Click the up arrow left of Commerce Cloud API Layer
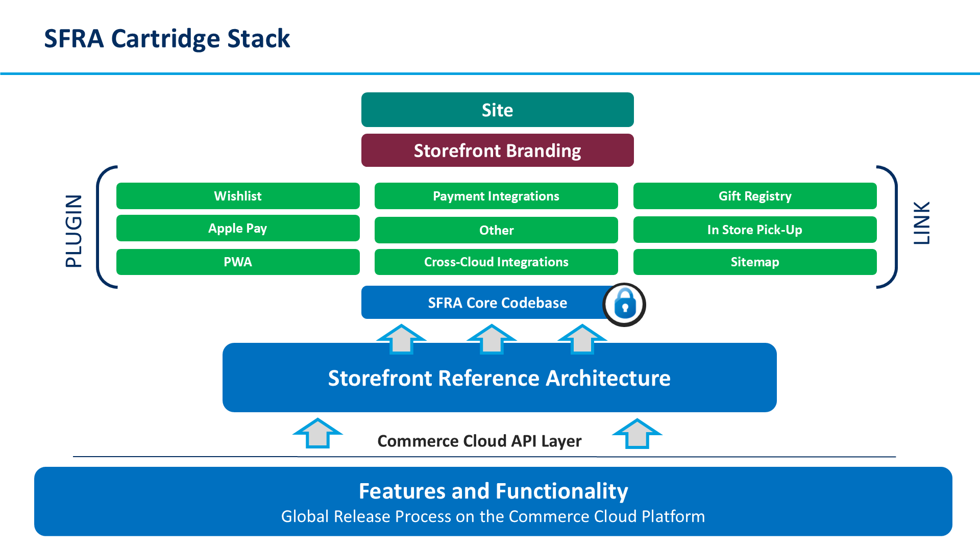Screen dimensions: 980x551 318,434
